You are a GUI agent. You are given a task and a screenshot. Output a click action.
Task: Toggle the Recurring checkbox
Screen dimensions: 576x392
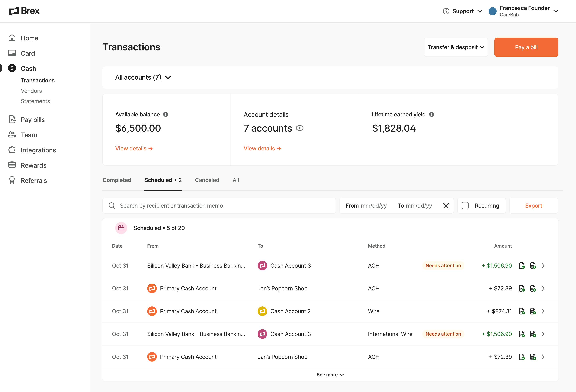[465, 205]
